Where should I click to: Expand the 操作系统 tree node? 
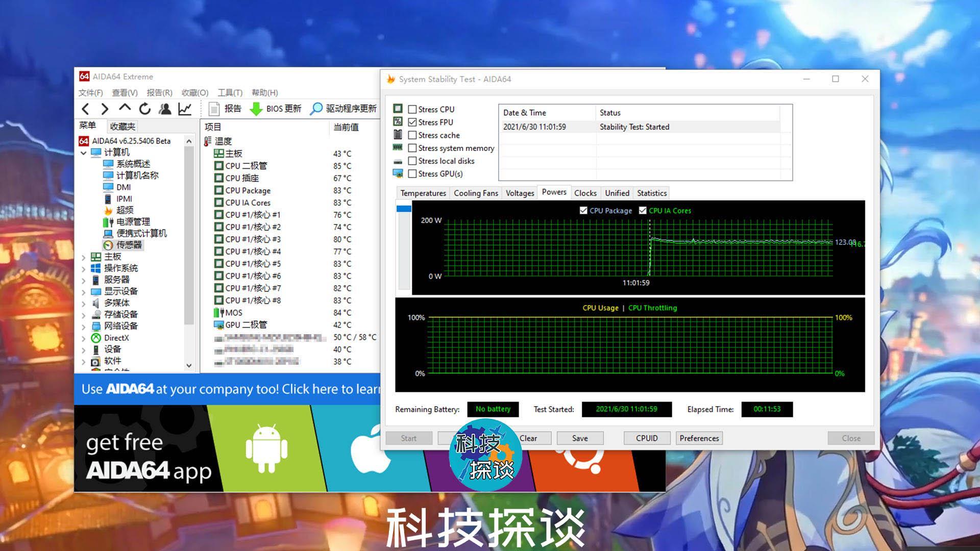tap(84, 269)
